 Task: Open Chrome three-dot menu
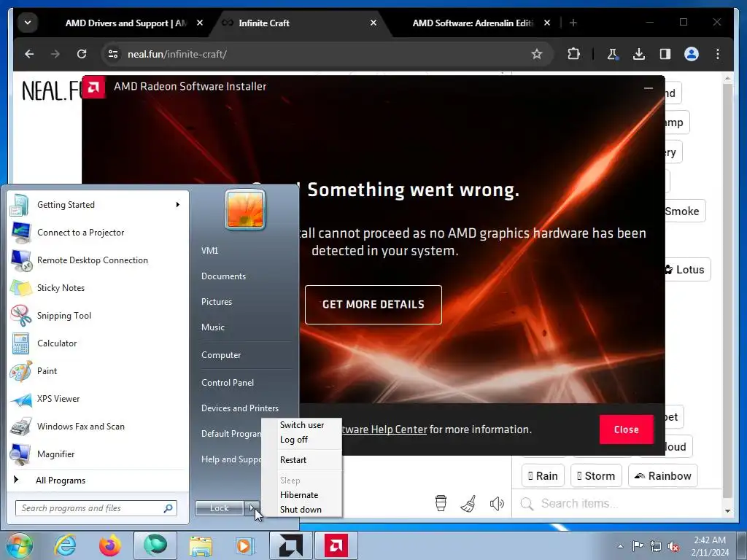[718, 54]
